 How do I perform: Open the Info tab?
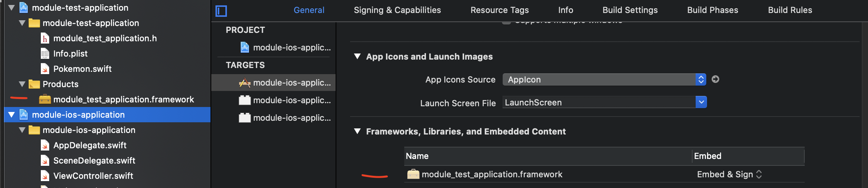[x=566, y=10]
